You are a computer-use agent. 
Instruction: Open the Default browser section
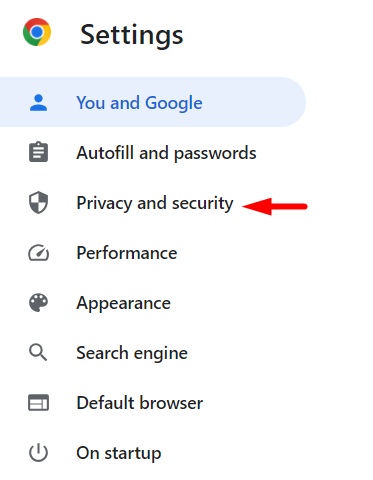(140, 403)
